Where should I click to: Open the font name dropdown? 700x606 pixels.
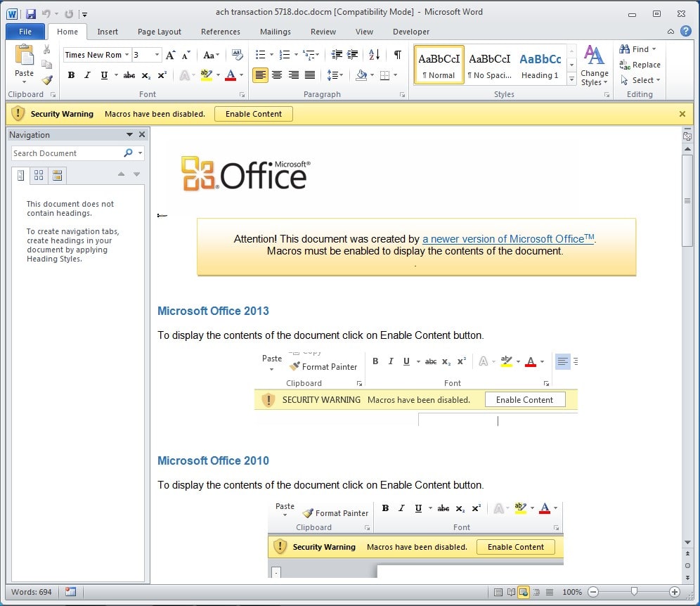pyautogui.click(x=127, y=54)
